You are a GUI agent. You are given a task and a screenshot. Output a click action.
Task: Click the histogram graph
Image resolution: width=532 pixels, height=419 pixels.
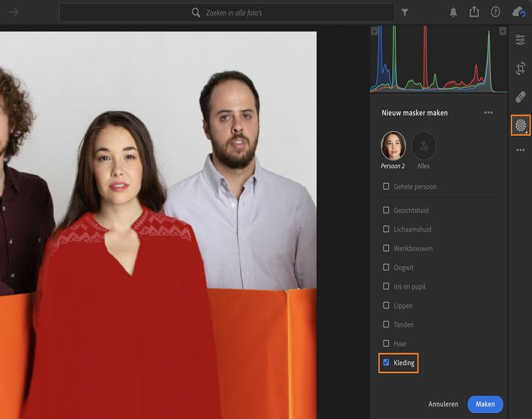438,59
